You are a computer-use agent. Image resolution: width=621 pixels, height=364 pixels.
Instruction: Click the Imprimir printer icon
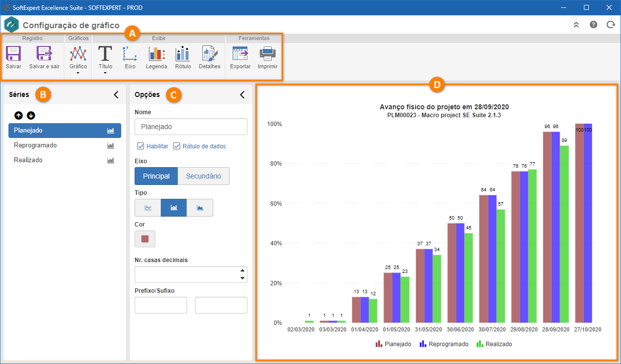268,53
